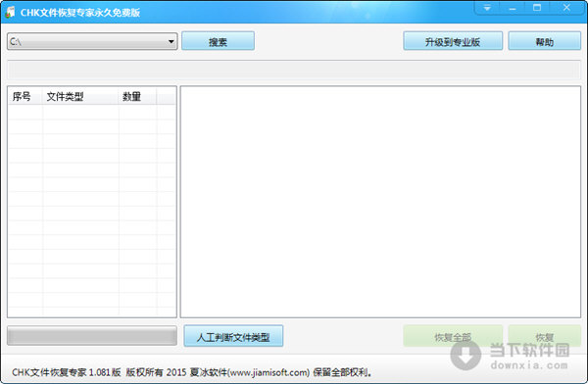The height and width of the screenshot is (384, 588).
Task: Minimize the CHK recovery window
Action: tap(513, 8)
